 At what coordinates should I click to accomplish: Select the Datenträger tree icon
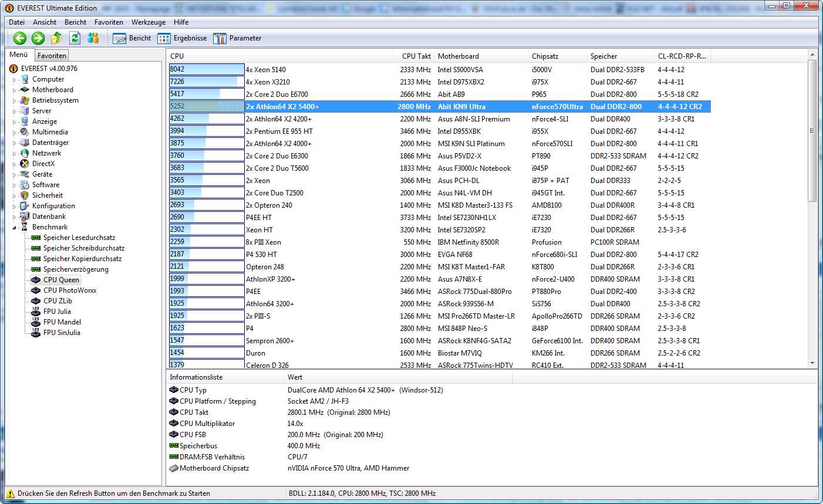pyautogui.click(x=25, y=143)
